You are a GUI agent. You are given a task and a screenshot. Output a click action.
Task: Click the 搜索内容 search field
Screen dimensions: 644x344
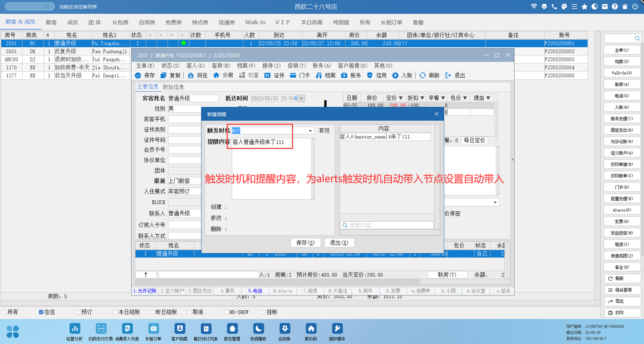coord(387,225)
